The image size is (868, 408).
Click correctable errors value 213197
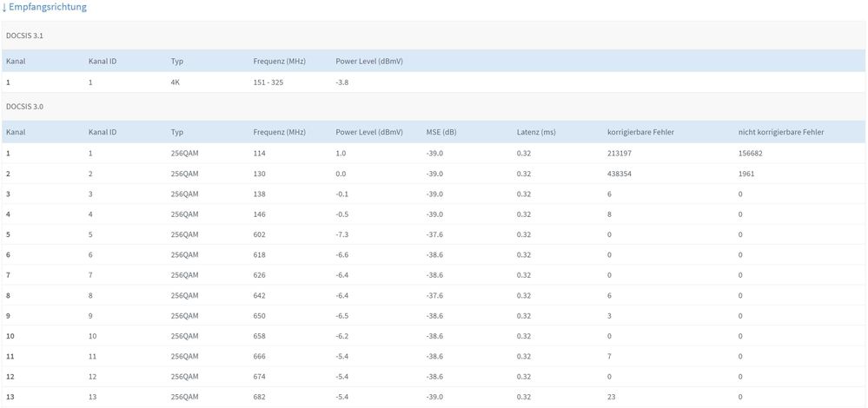619,154
